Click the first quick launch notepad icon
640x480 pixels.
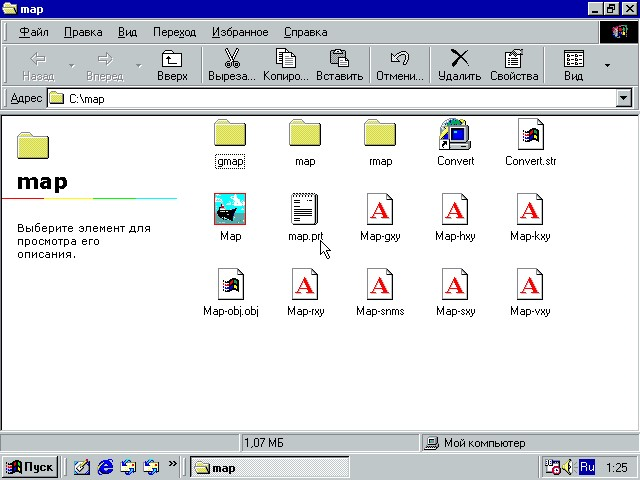pyautogui.click(x=82, y=467)
